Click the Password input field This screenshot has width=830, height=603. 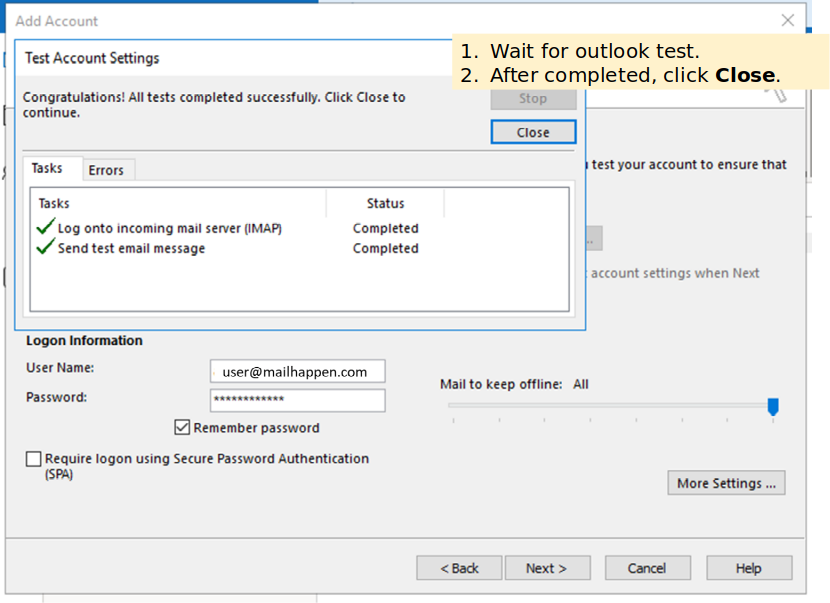pyautogui.click(x=297, y=400)
